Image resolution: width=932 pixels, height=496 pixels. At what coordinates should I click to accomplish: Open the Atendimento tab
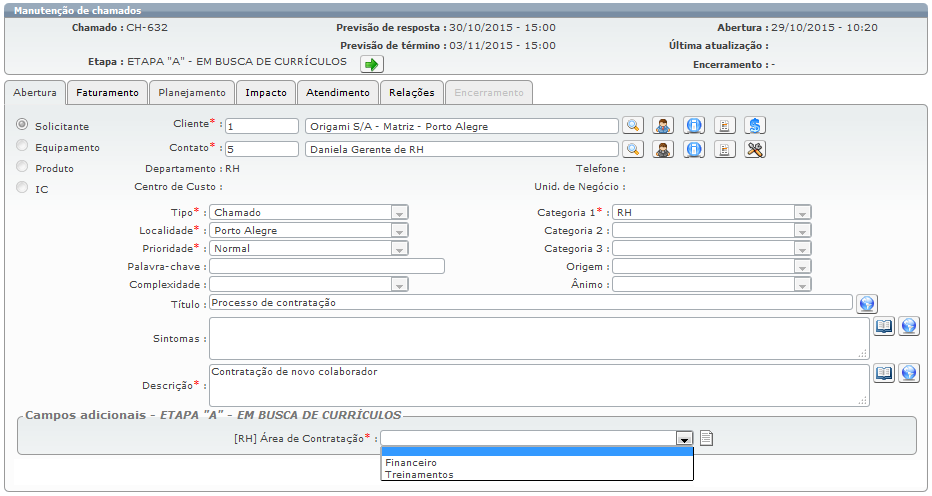coord(338,92)
